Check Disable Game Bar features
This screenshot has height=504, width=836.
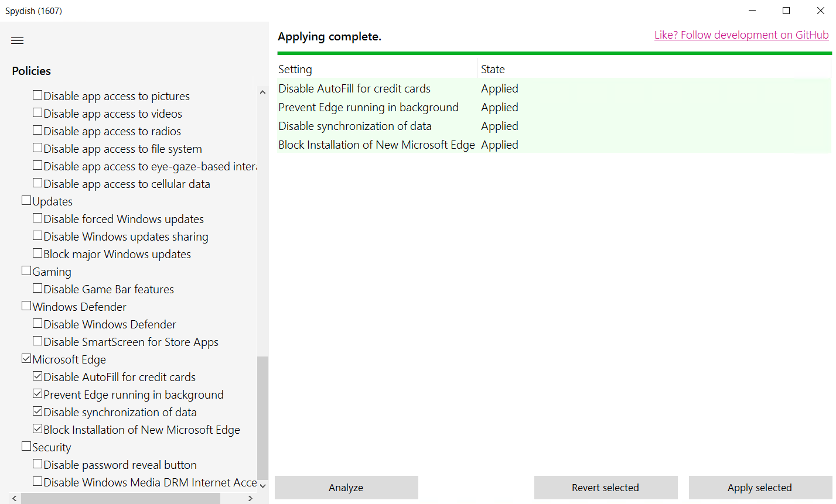(x=37, y=288)
